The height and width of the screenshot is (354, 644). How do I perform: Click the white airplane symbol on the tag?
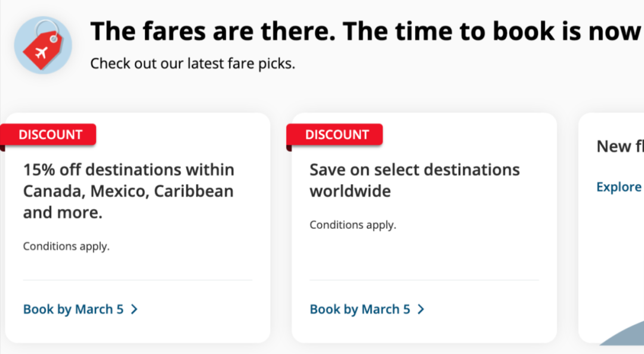click(x=42, y=52)
